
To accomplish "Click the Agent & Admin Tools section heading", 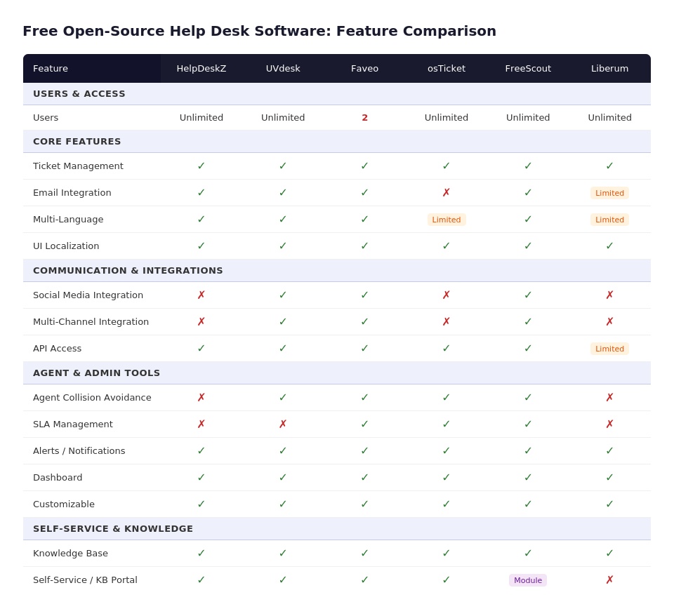I will pyautogui.click(x=96, y=373).
